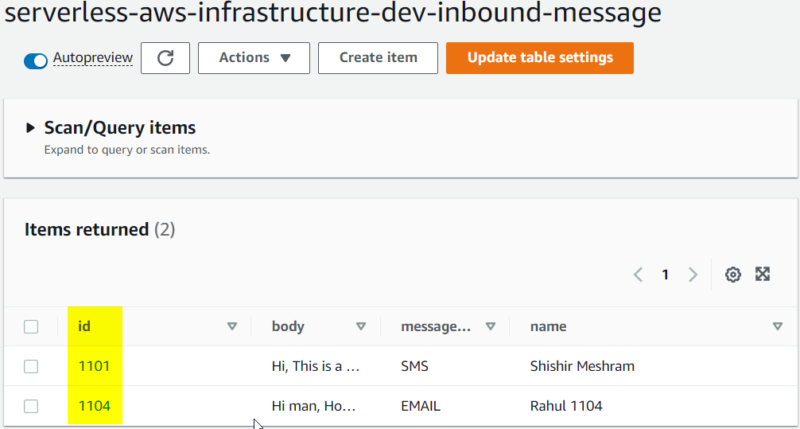The image size is (800, 429).
Task: Go to next page arrow
Action: [x=693, y=275]
